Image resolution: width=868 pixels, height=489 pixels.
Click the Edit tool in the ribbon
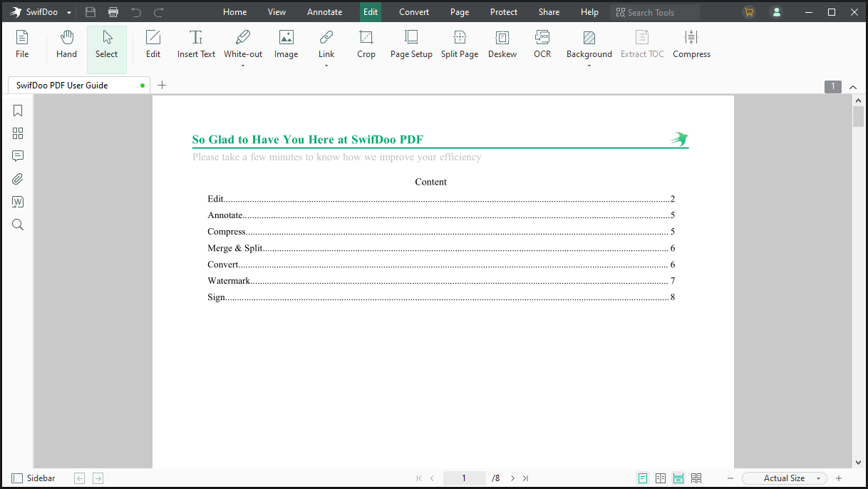click(153, 44)
